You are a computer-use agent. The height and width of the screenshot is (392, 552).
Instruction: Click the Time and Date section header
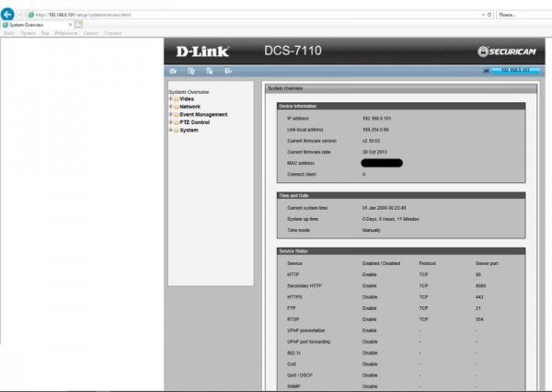tap(401, 195)
